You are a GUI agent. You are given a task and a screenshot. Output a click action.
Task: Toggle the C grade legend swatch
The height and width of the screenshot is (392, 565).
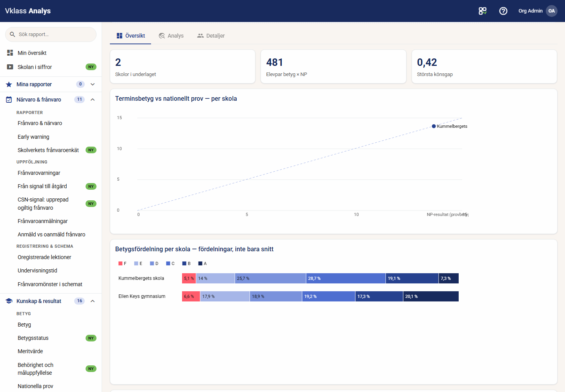[168, 263]
